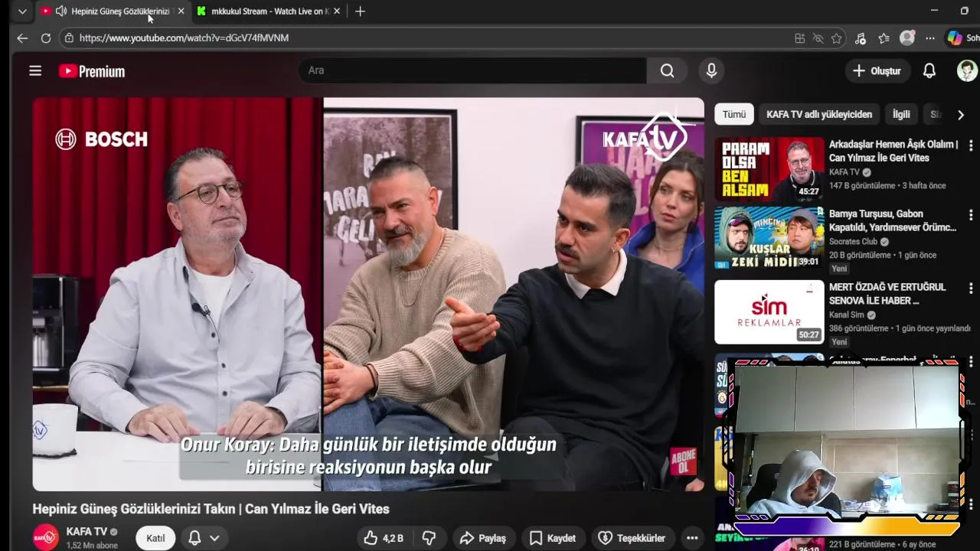Open the browser profile icon
Screen dimensions: 980x551
(x=907, y=37)
